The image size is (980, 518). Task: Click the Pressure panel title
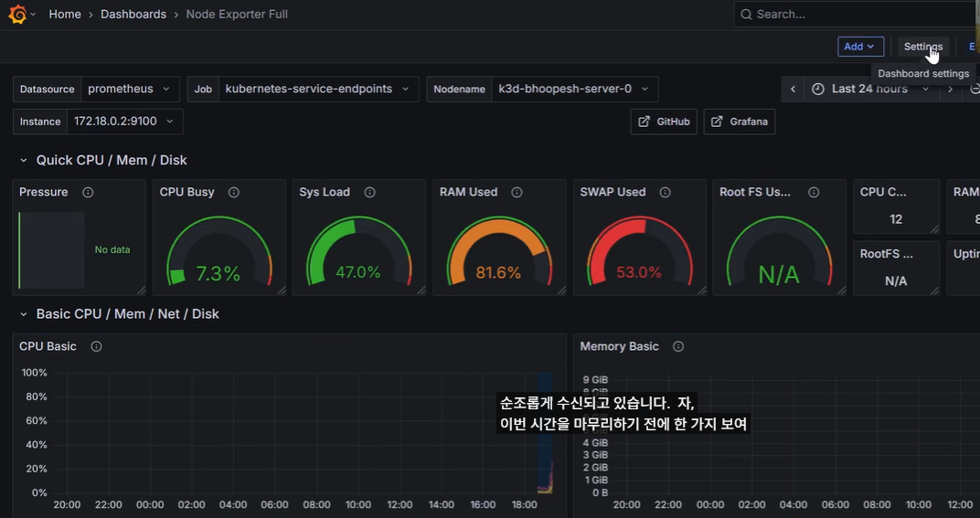(x=44, y=193)
